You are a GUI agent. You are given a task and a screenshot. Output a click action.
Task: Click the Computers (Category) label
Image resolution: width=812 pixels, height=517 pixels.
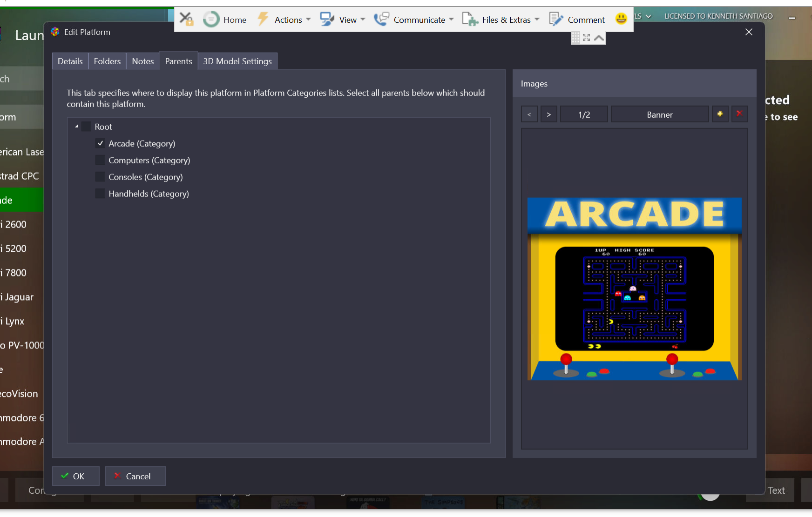[x=149, y=160]
